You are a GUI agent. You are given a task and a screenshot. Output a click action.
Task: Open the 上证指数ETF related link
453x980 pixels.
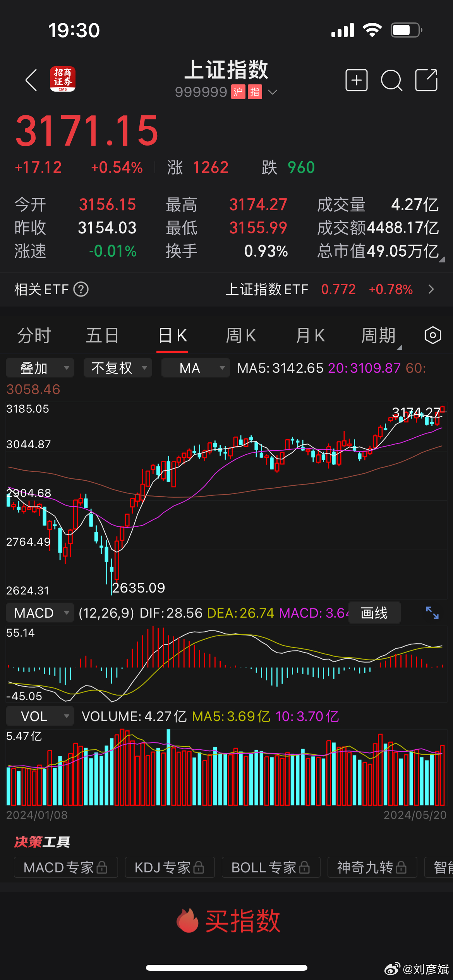pos(329,289)
